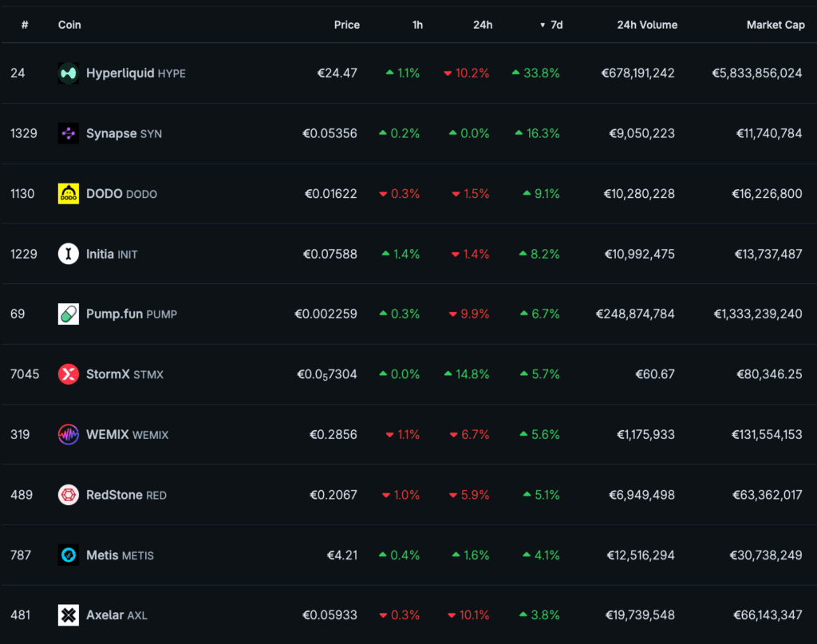This screenshot has width=817, height=644.
Task: Sort by Market Cap column header
Action: pos(775,25)
